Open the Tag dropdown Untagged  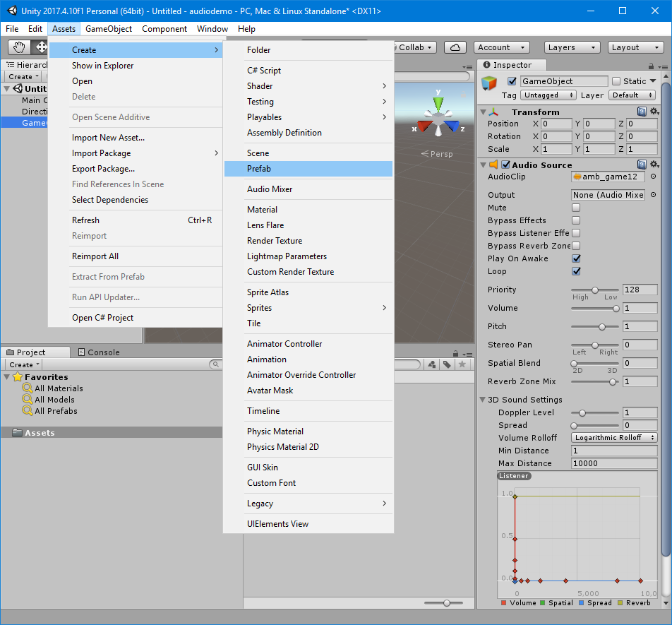point(548,95)
